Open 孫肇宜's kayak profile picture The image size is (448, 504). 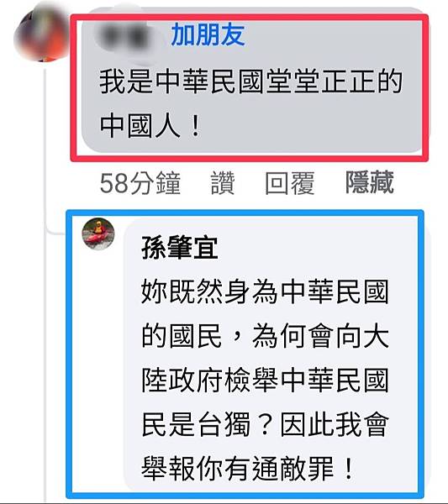click(98, 234)
